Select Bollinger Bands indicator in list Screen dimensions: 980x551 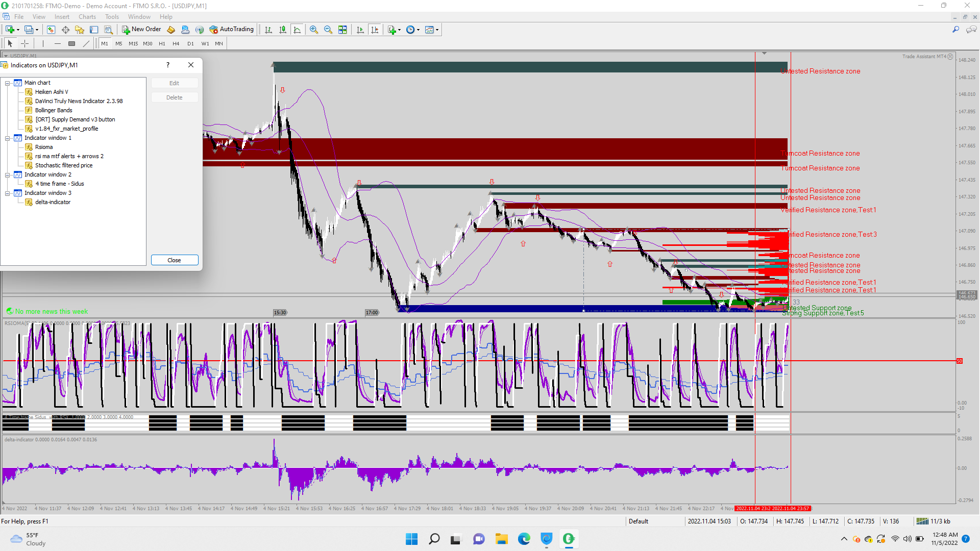[54, 110]
